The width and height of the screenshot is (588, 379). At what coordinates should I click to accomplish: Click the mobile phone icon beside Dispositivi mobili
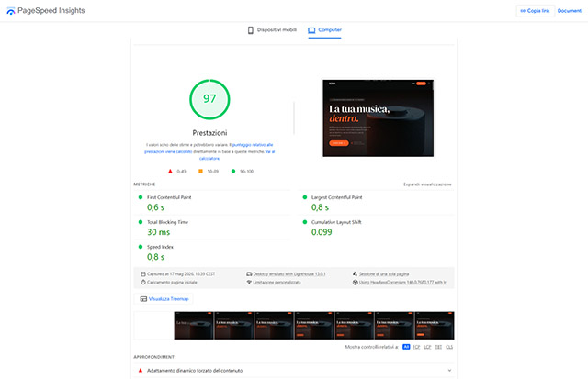pos(251,30)
